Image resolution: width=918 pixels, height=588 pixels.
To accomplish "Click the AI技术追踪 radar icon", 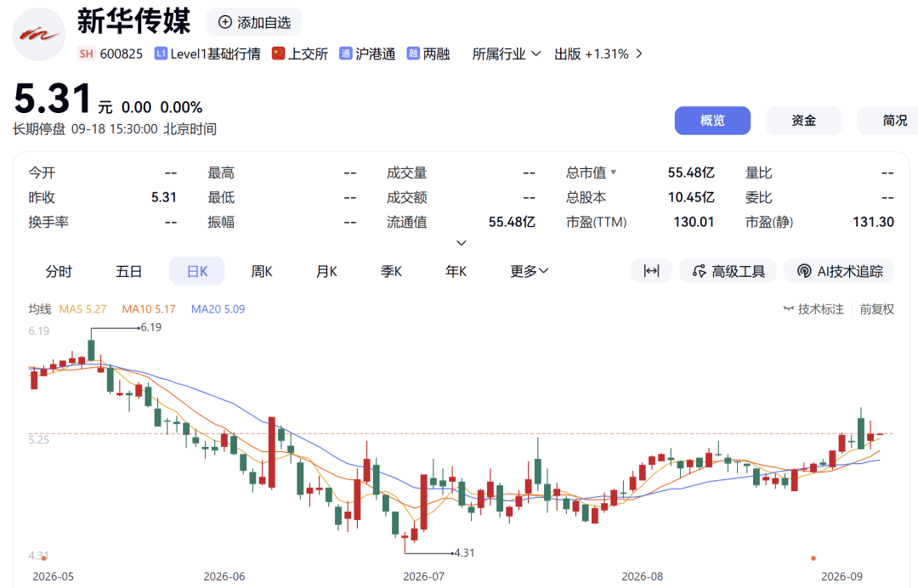I will click(x=804, y=271).
